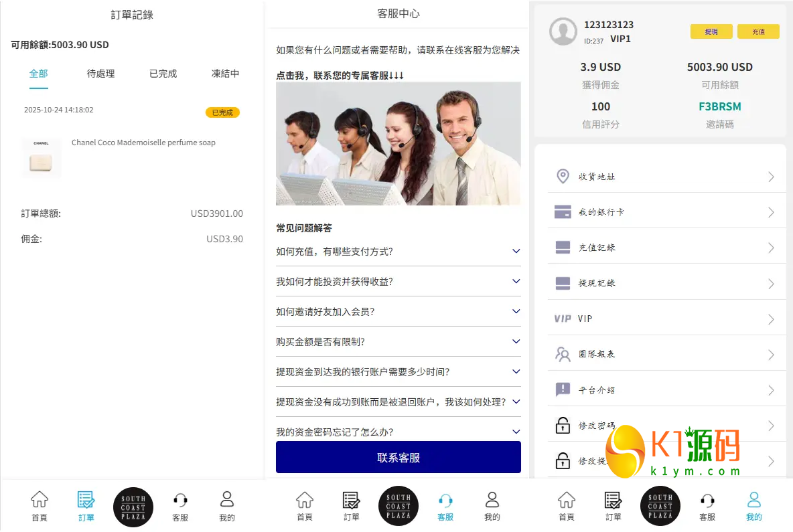Click the 已完成 status badge on the order

[x=222, y=112]
